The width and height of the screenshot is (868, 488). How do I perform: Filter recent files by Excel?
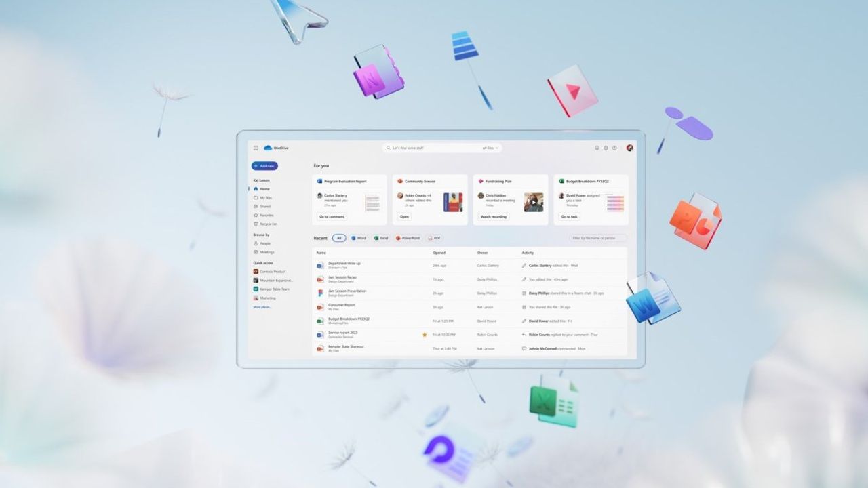(x=380, y=238)
